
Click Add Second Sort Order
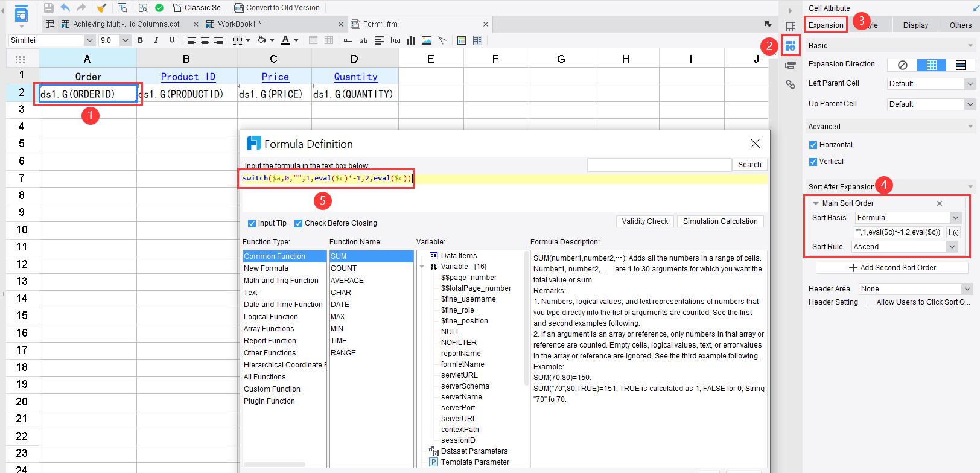click(892, 268)
